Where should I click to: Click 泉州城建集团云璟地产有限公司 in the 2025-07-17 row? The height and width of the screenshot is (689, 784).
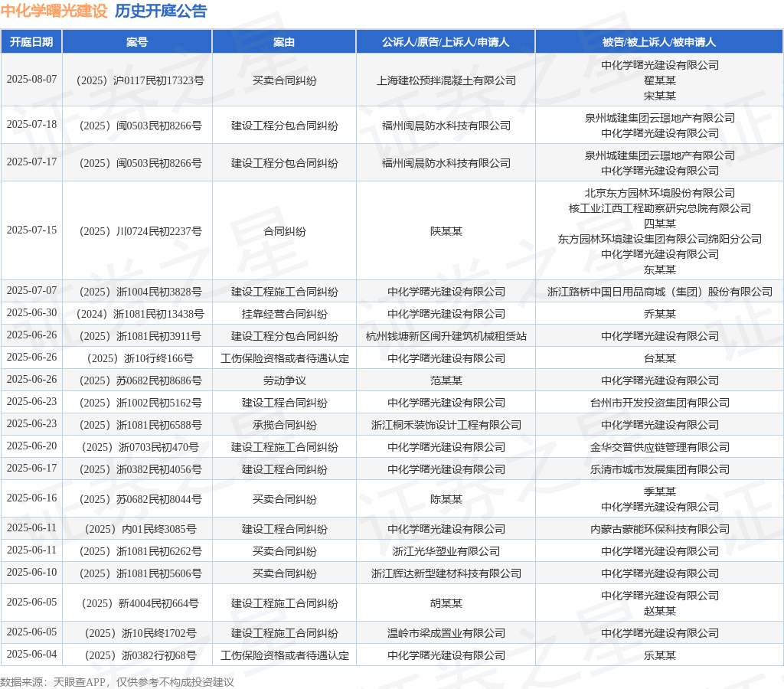click(x=659, y=155)
